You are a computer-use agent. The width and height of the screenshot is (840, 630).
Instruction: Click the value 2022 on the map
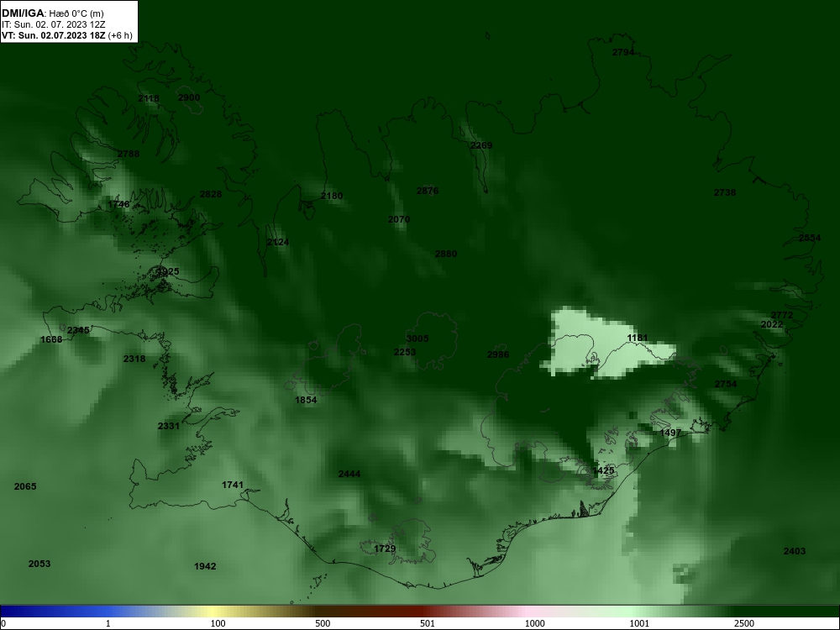[772, 324]
